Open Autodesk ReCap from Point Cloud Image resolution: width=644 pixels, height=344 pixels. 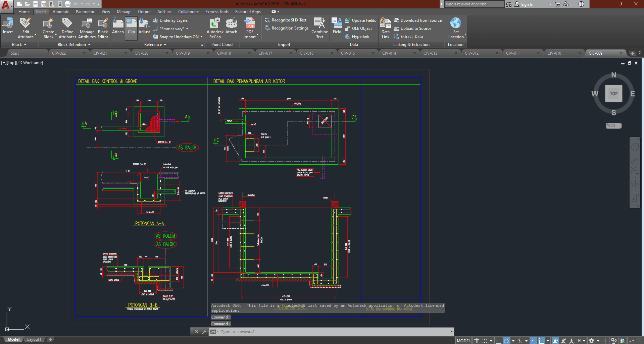(215, 28)
